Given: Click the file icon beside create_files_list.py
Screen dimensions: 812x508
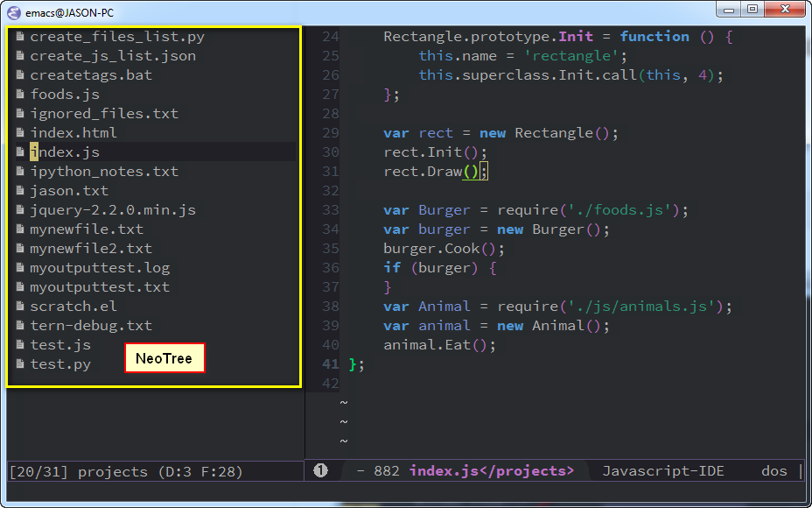Looking at the screenshot, I should click(20, 37).
